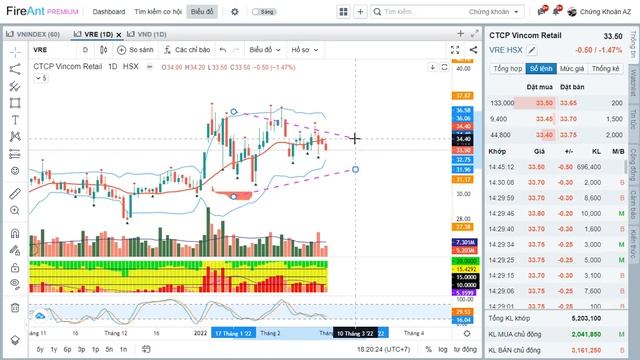Open candlestick chart style selector
Image resolution: width=640 pixels, height=360 pixels.
(104, 50)
